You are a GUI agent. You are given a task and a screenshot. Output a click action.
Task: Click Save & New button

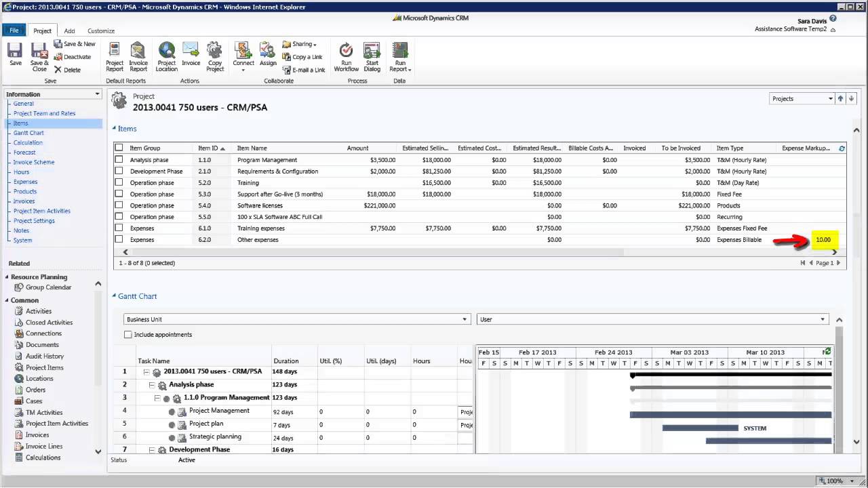(x=75, y=44)
